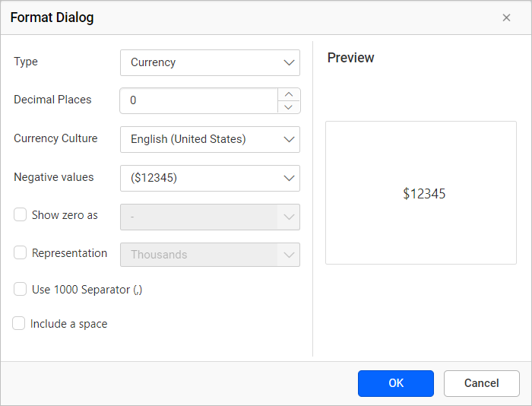The width and height of the screenshot is (532, 406).
Task: Click the Decimal Places label
Action: 52,100
